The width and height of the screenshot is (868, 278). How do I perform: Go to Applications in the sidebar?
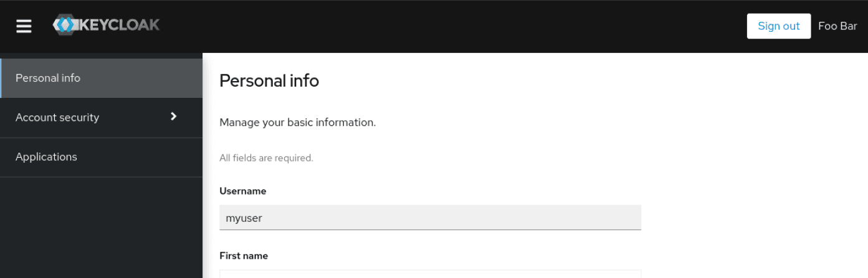pyautogui.click(x=46, y=156)
